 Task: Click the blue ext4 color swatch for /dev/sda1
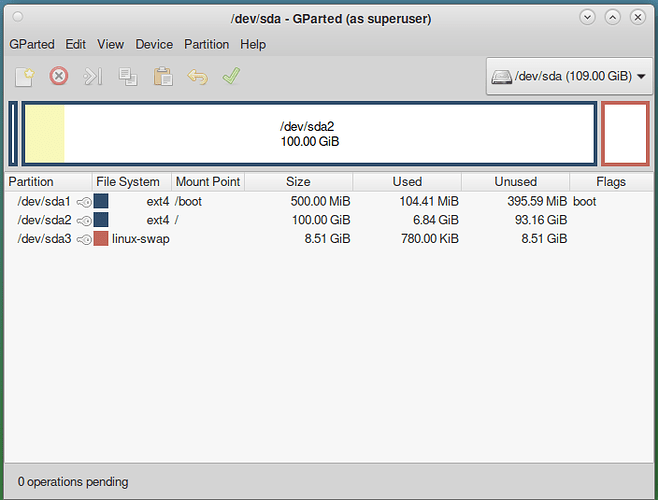click(101, 201)
